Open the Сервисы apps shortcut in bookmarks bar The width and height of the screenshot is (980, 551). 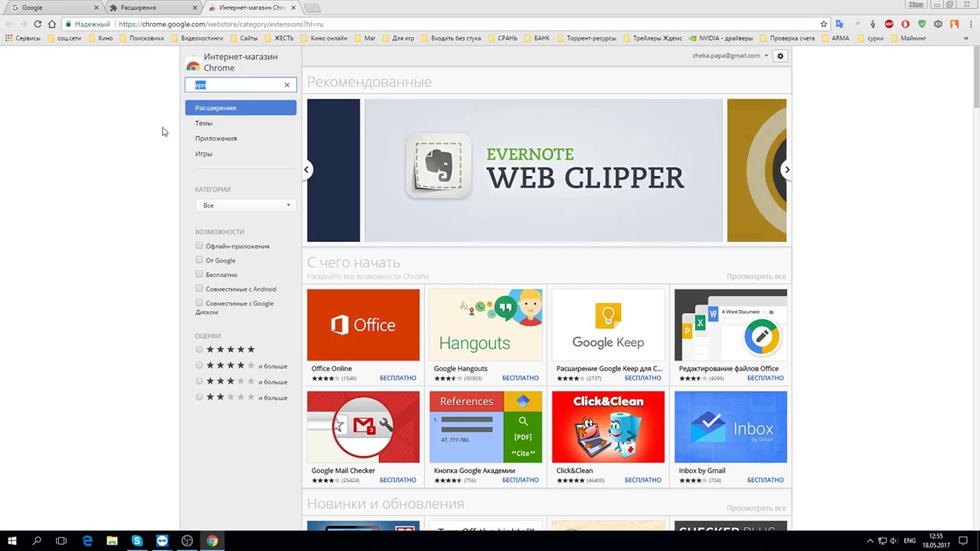(x=23, y=38)
